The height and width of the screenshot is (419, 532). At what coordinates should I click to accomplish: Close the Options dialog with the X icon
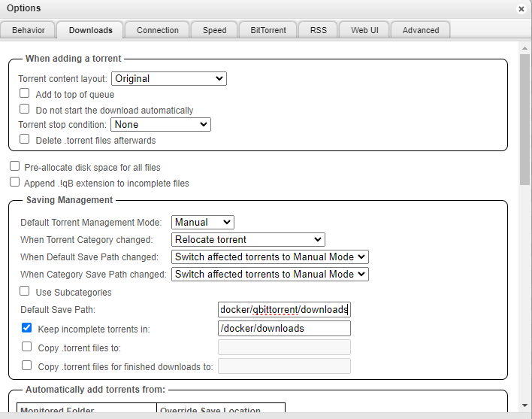pos(521,9)
